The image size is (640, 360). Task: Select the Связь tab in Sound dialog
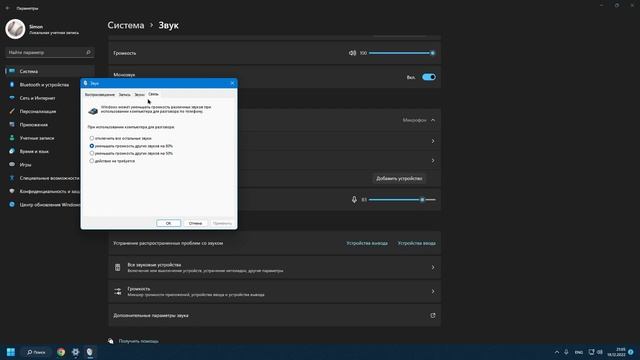coord(153,94)
